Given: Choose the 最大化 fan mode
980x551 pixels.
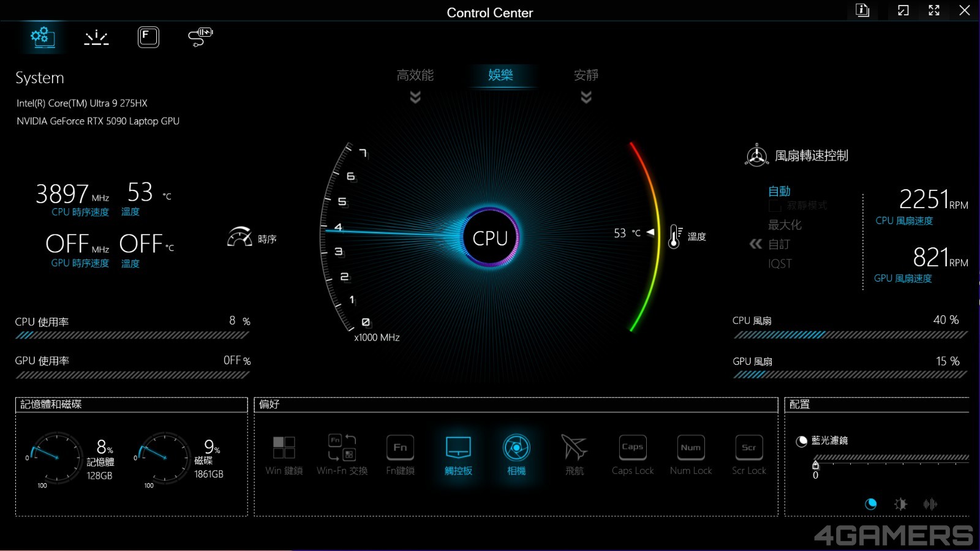Looking at the screenshot, I should [785, 225].
